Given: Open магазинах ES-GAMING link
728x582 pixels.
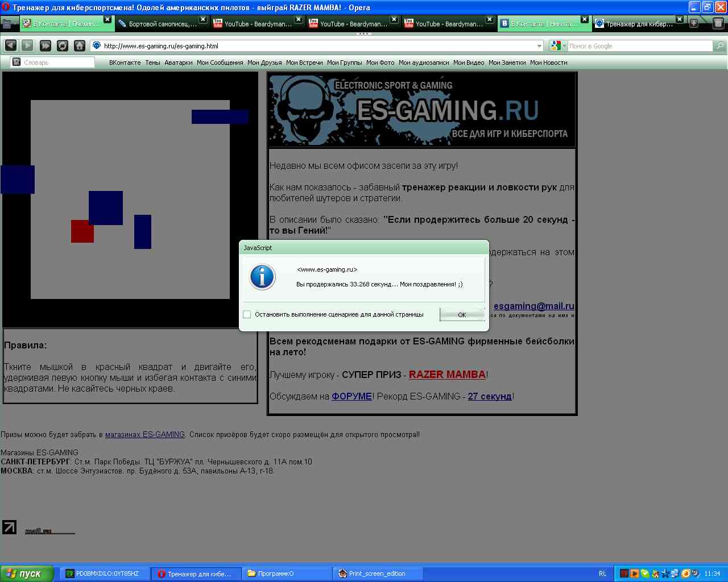Looking at the screenshot, I should [x=145, y=434].
